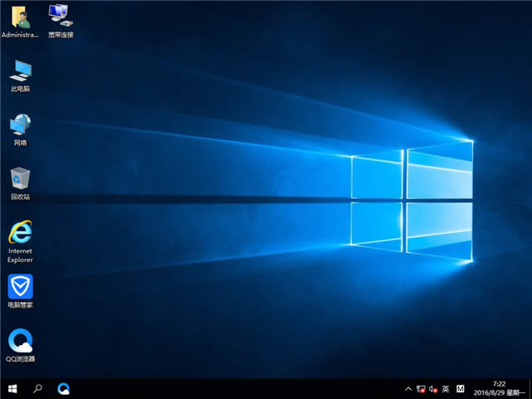Viewport: 532px width, 399px height.
Task: Open the volume control tray icon
Action: (x=433, y=388)
